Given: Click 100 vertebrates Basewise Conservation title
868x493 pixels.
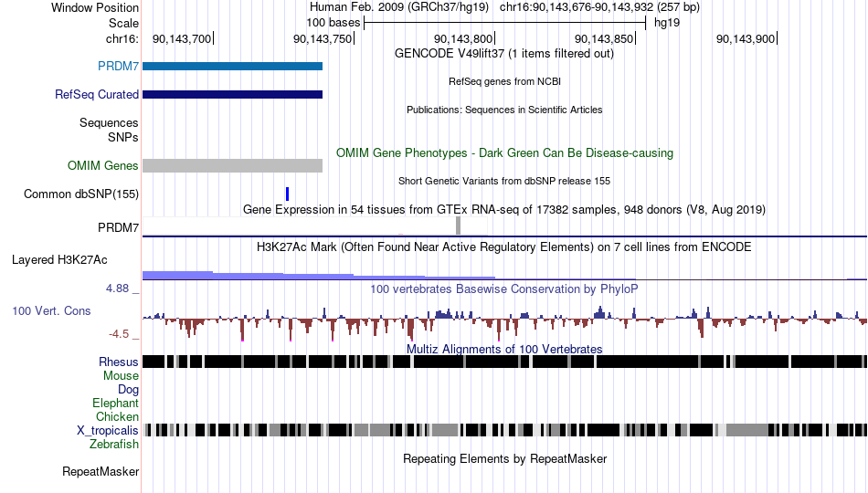Looking at the screenshot, I should [504, 289].
